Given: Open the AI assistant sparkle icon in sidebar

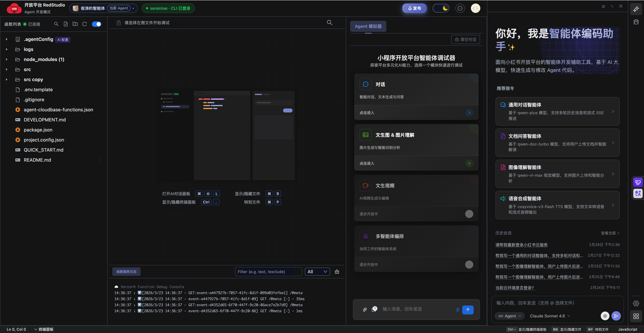Looking at the screenshot, I should click(x=636, y=9).
